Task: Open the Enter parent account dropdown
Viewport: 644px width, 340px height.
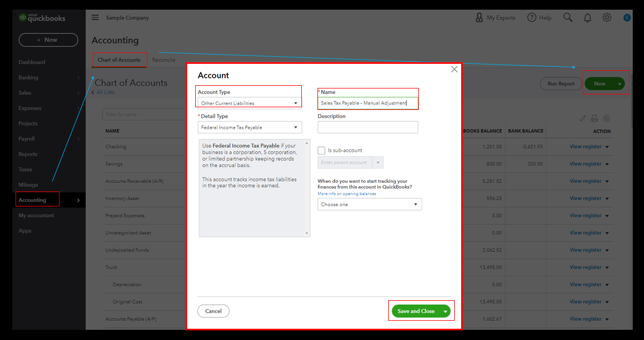Action: pyautogui.click(x=350, y=162)
